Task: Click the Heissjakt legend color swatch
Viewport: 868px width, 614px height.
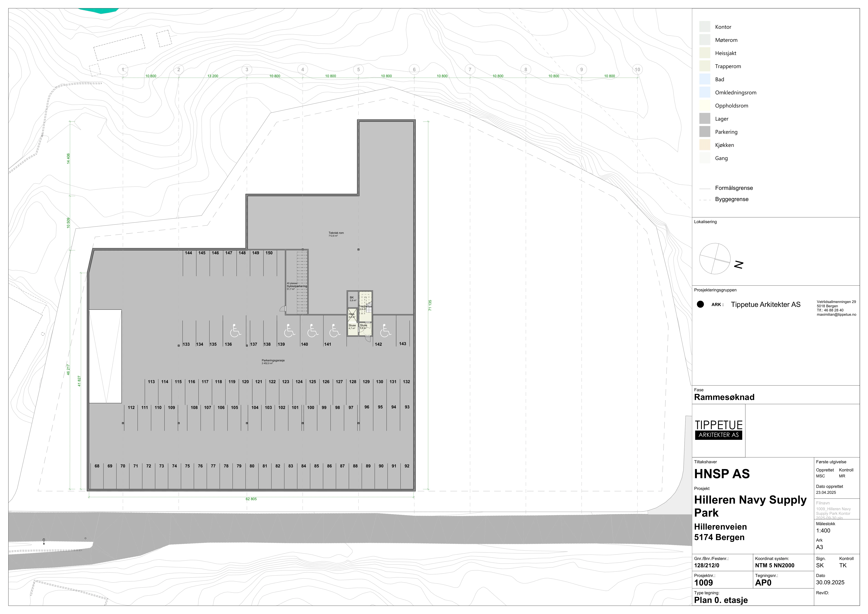Action: (705, 53)
